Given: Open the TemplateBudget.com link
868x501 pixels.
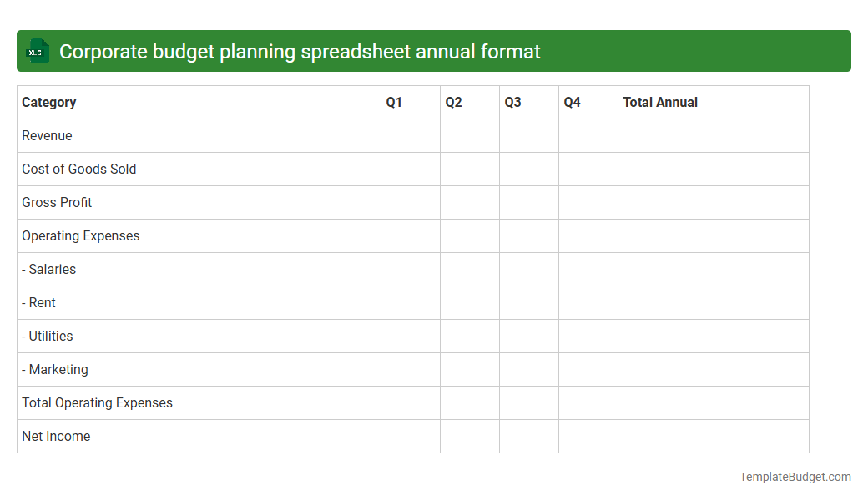Looking at the screenshot, I should (x=795, y=477).
